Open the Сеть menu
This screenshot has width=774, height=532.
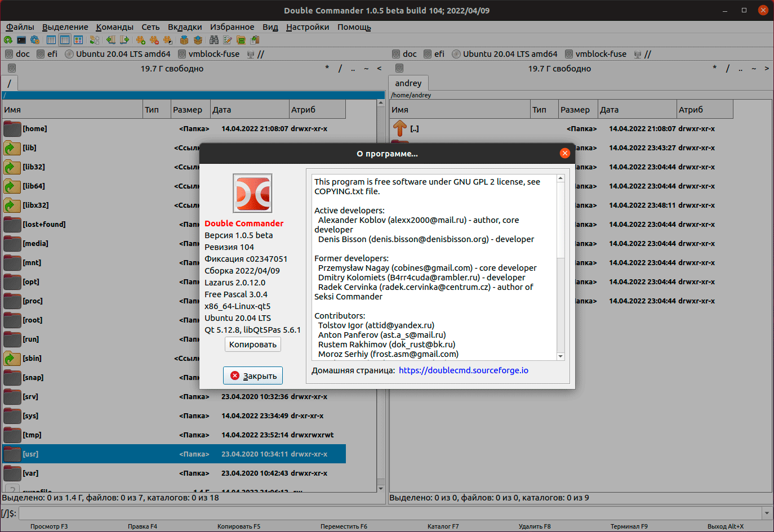tap(150, 27)
